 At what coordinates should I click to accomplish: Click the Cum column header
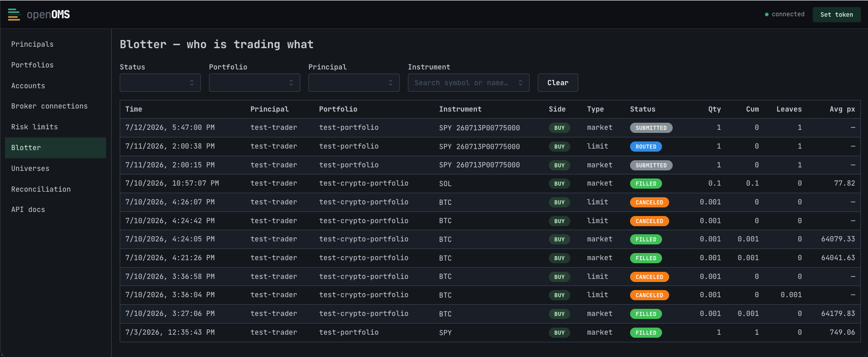tap(752, 109)
